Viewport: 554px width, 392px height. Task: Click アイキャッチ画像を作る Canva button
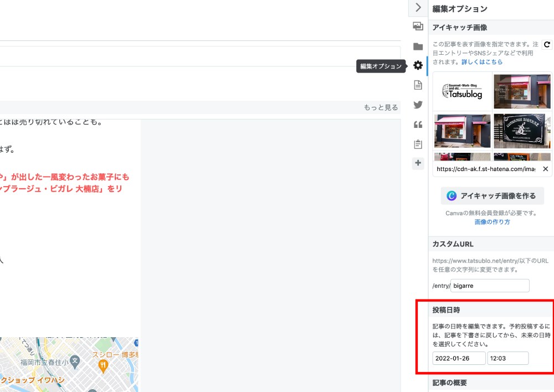point(492,195)
